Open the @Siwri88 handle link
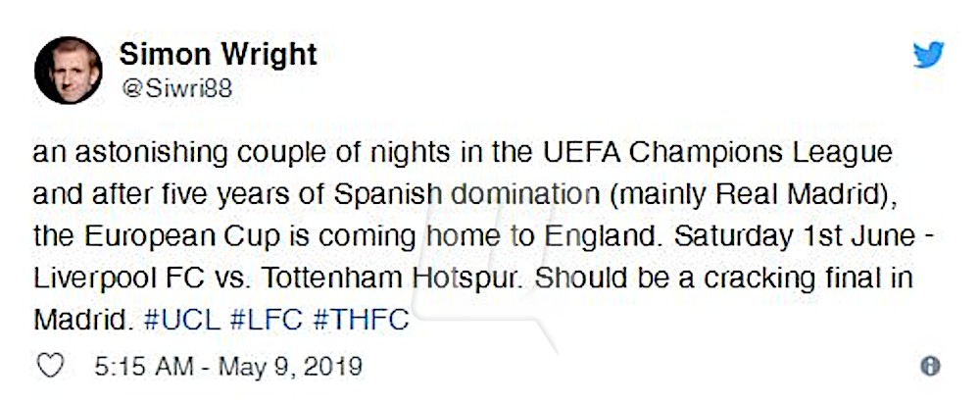 point(176,89)
